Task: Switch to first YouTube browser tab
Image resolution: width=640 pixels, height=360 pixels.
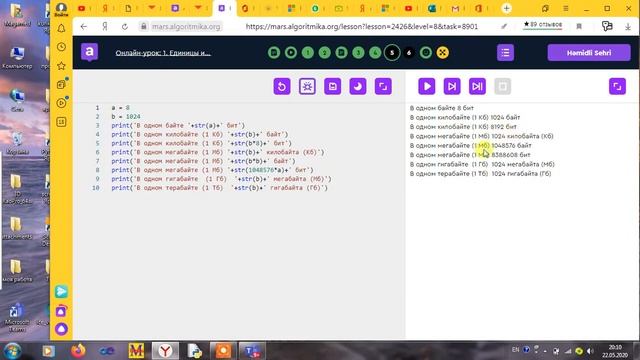Action: [82, 8]
